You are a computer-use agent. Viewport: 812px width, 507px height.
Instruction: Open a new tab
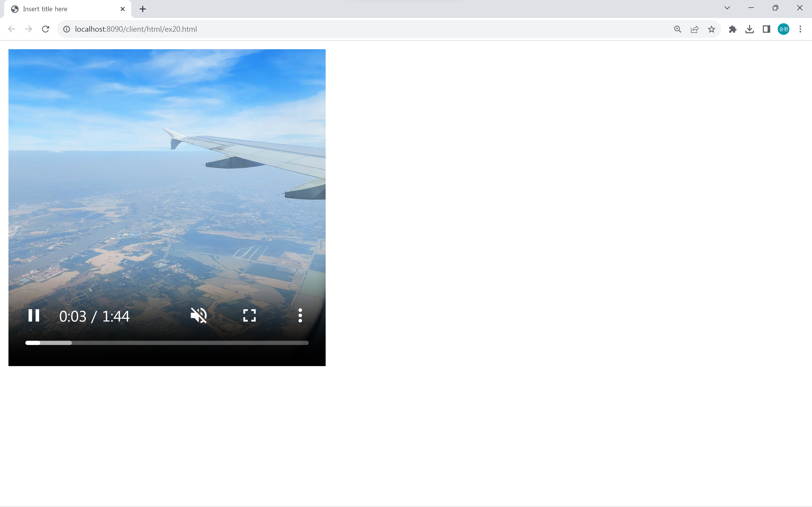(143, 9)
